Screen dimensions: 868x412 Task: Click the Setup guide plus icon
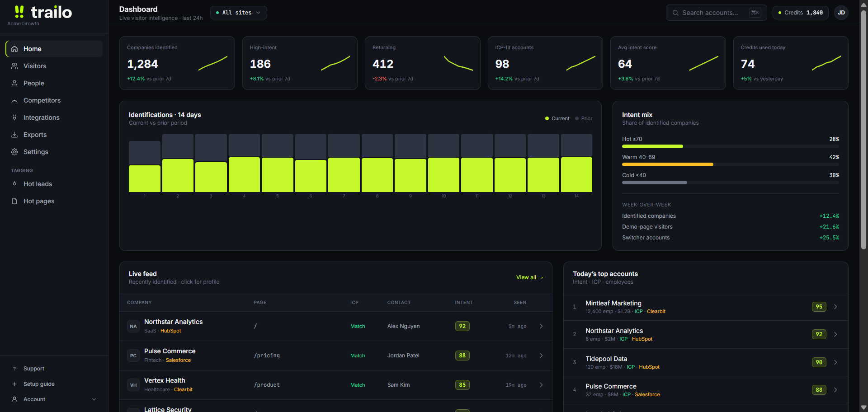click(14, 384)
